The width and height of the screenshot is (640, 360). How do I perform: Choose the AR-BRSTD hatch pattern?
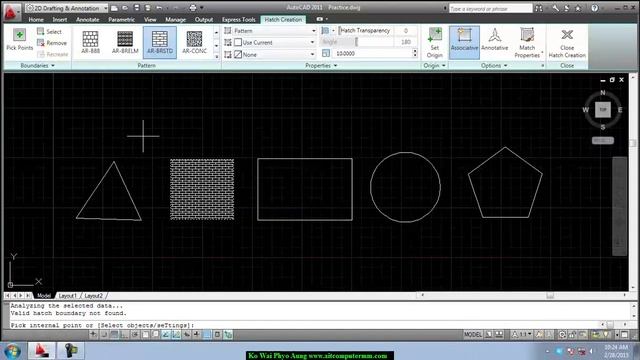click(160, 42)
